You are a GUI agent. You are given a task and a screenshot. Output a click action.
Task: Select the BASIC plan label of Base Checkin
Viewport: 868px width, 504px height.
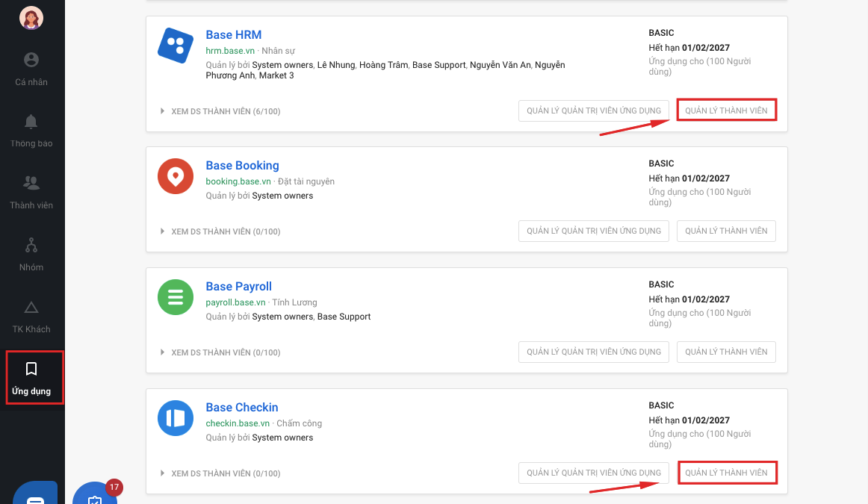(x=662, y=405)
